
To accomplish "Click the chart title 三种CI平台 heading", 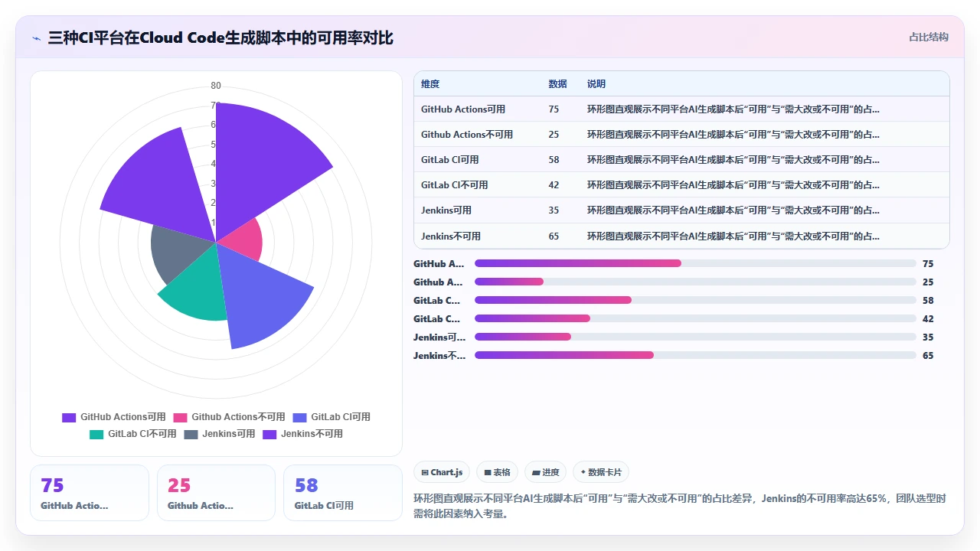I will pyautogui.click(x=220, y=37).
